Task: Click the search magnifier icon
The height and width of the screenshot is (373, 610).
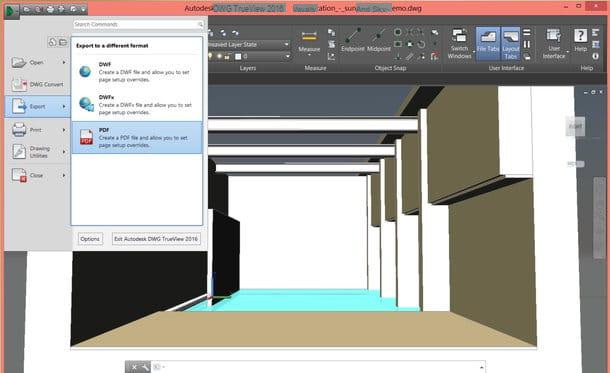Action: 200,25
